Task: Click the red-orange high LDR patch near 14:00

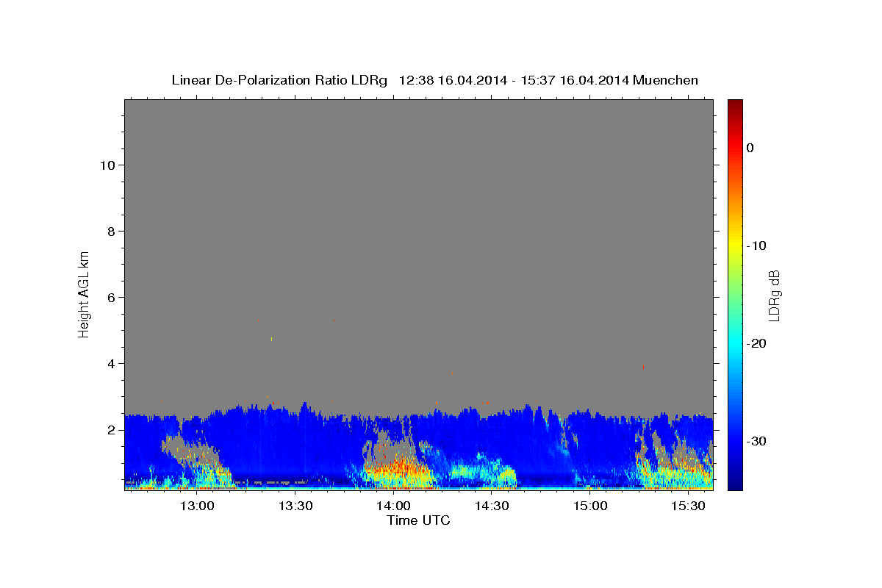Action: pos(397,467)
